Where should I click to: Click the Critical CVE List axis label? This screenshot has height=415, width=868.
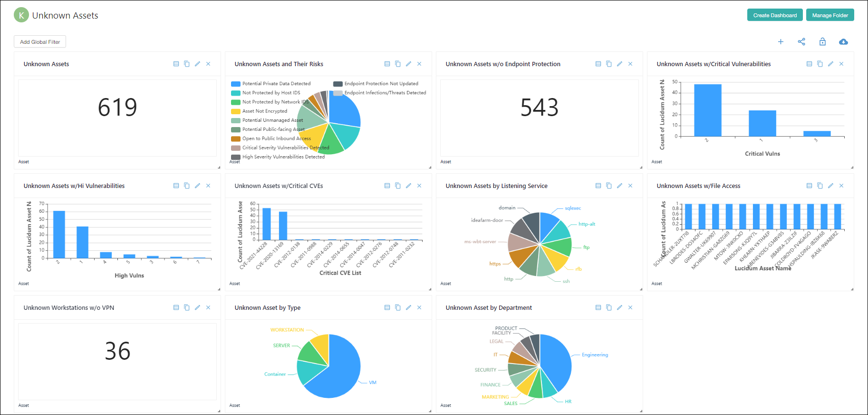click(x=340, y=273)
